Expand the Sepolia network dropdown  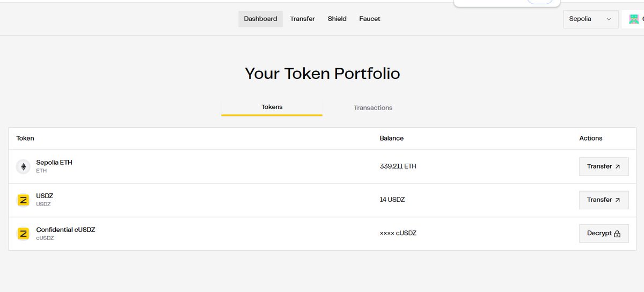point(590,19)
